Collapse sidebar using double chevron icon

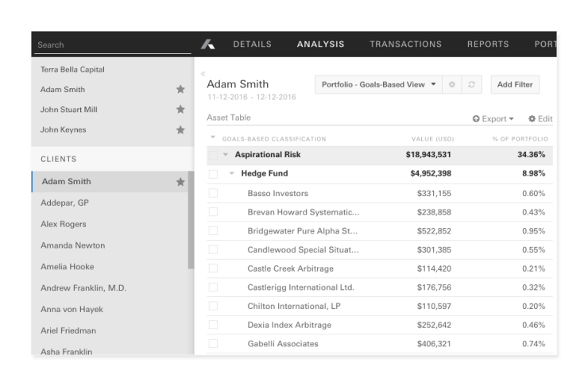(x=203, y=73)
